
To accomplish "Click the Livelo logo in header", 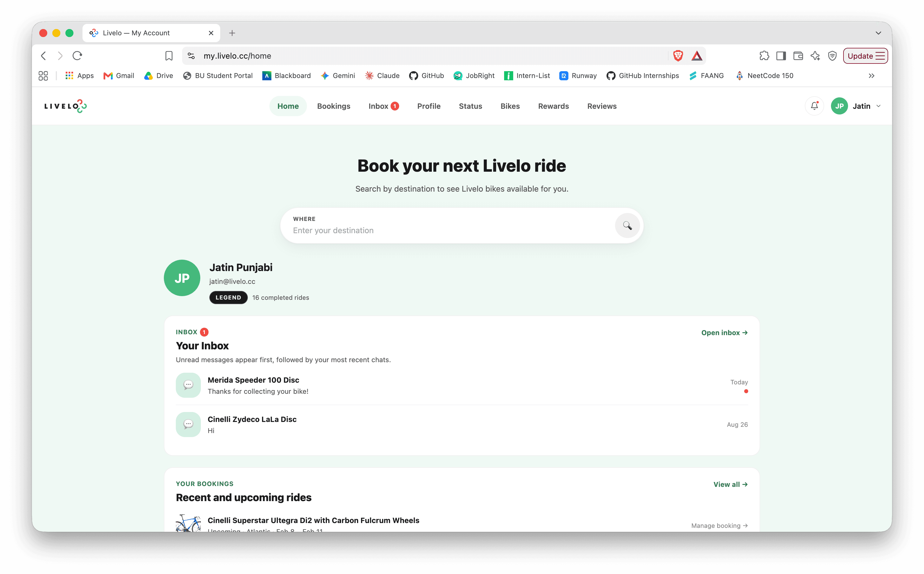I will pos(66,106).
